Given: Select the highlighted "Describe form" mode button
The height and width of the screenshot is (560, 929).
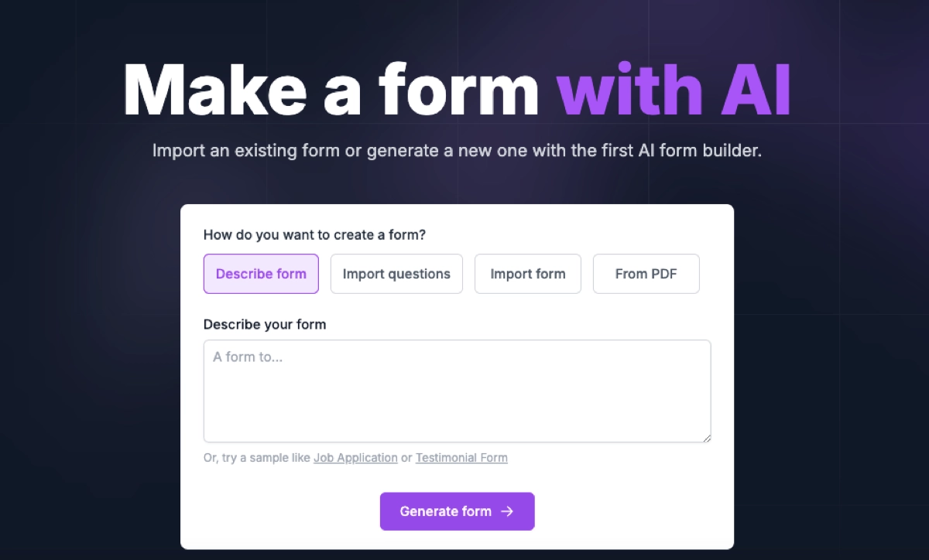Looking at the screenshot, I should [261, 274].
